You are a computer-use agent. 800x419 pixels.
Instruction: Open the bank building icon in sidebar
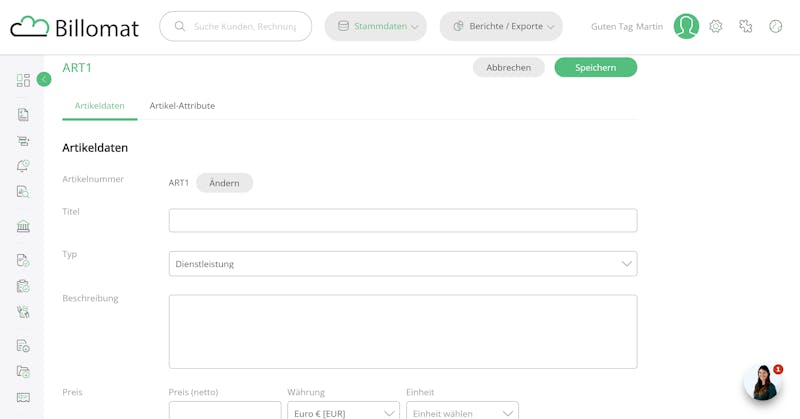pos(23,226)
